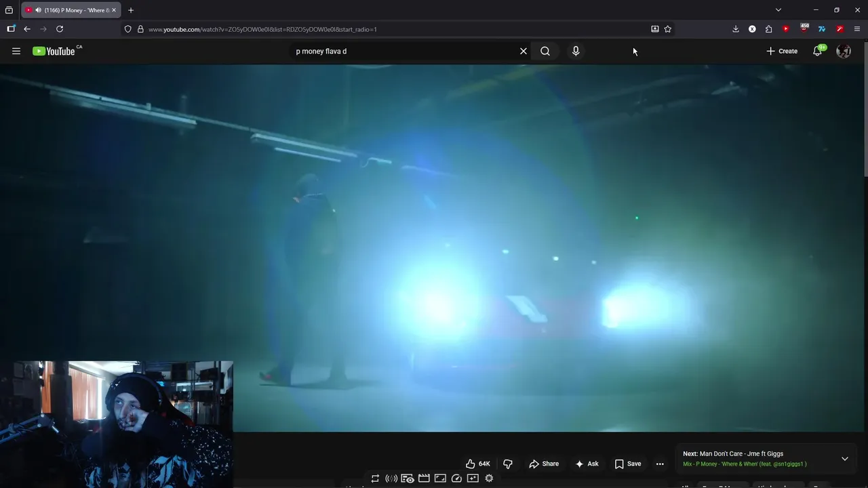Reload the page
This screenshot has height=488, width=868.
60,29
